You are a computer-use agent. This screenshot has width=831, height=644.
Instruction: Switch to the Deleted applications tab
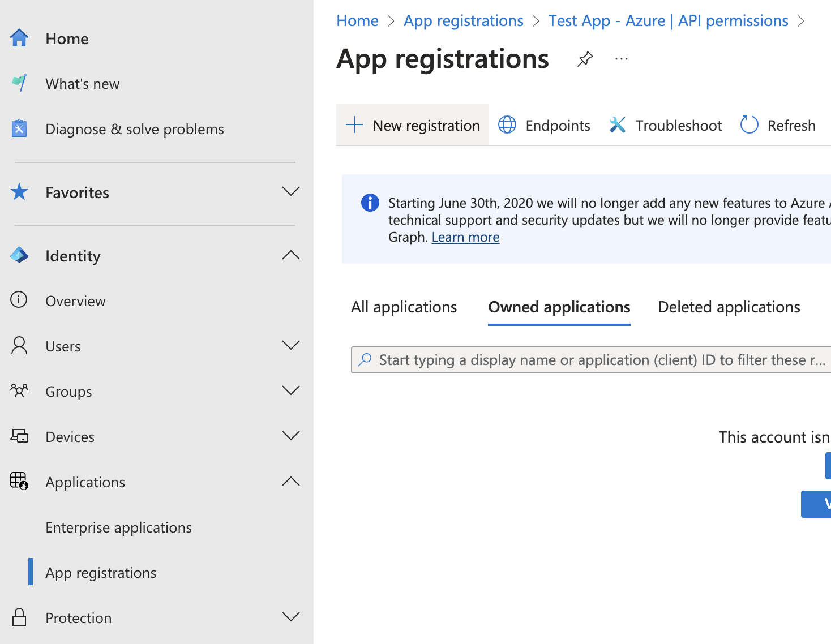point(729,307)
